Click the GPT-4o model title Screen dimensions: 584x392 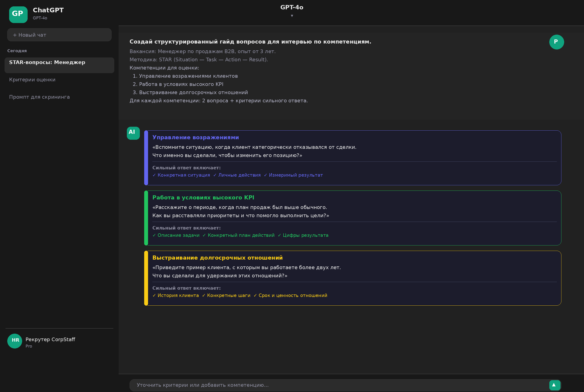(292, 7)
